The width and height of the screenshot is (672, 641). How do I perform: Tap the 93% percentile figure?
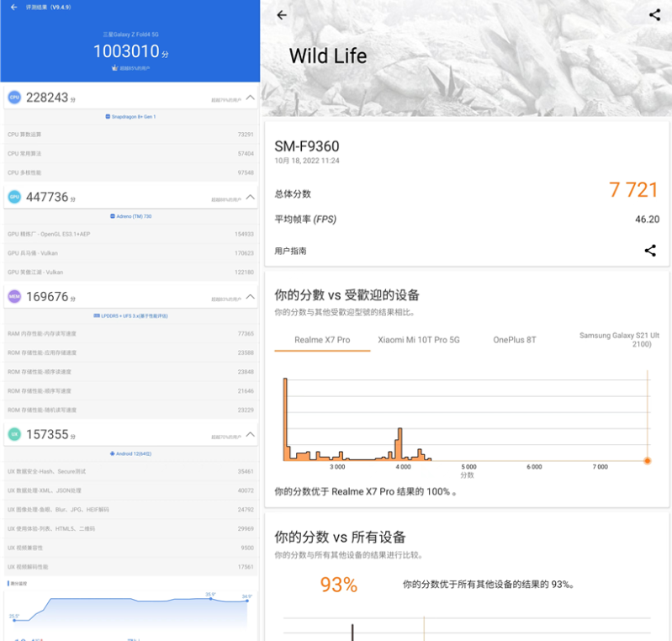339,585
